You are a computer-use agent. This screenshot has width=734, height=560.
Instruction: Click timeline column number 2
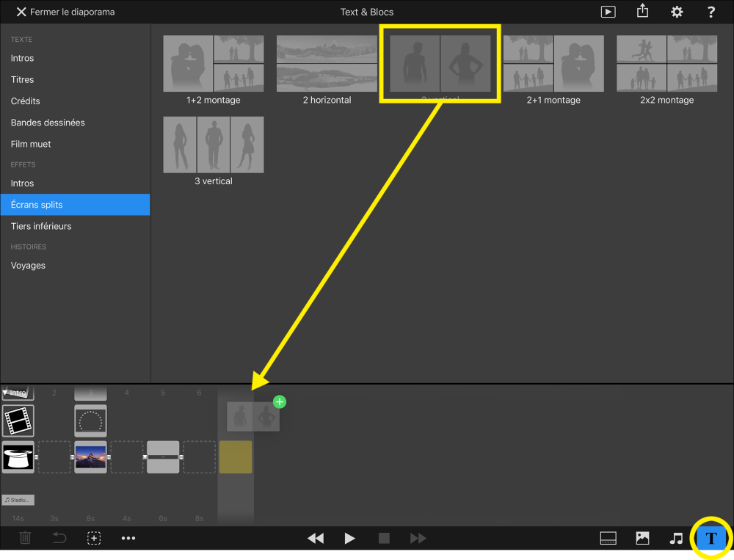point(54,393)
